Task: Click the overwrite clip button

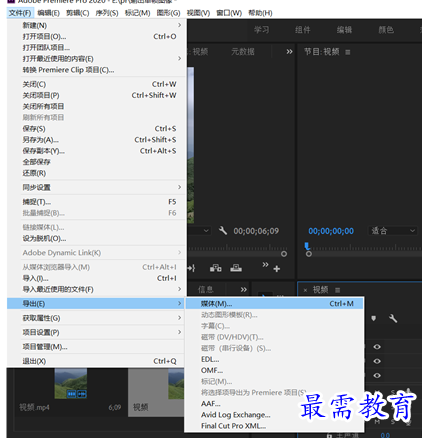Action: click(x=236, y=268)
